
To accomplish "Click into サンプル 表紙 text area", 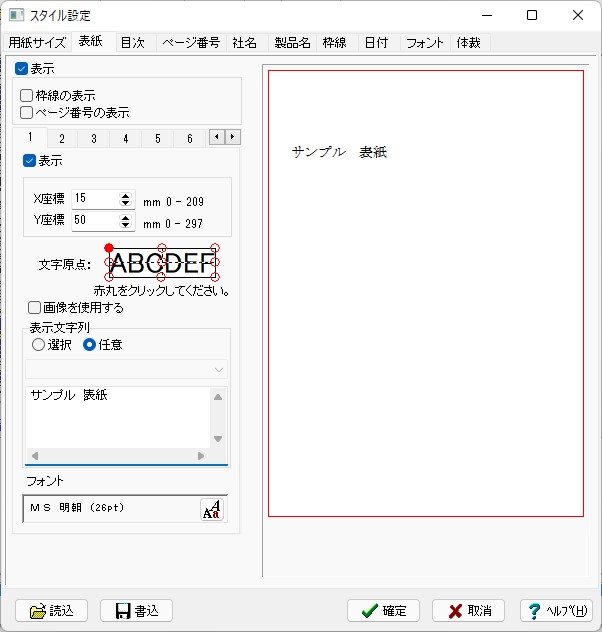I will coord(118,417).
